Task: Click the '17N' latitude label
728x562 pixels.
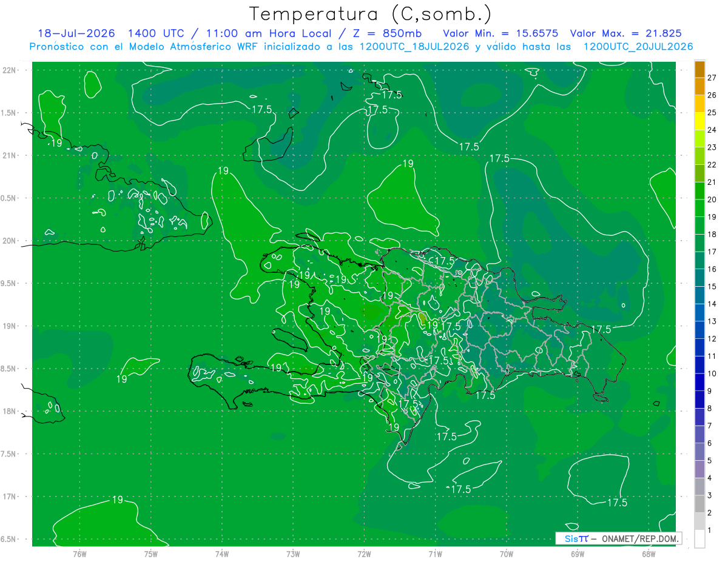Action: coord(10,497)
